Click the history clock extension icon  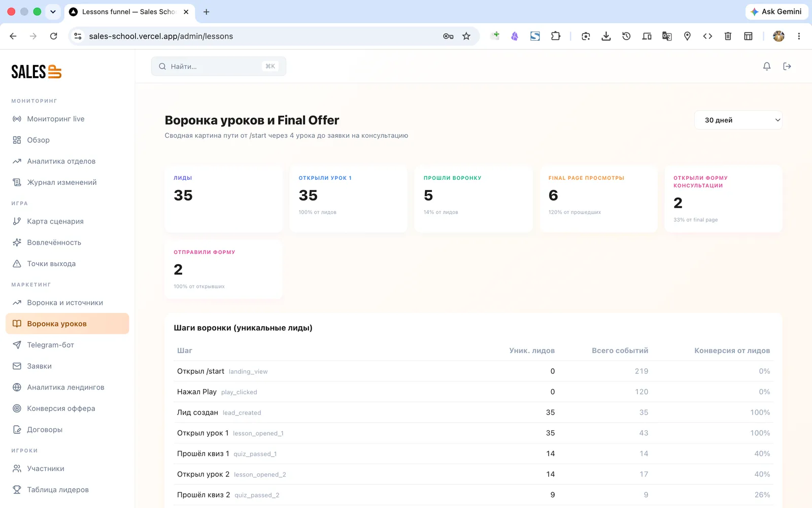(626, 36)
